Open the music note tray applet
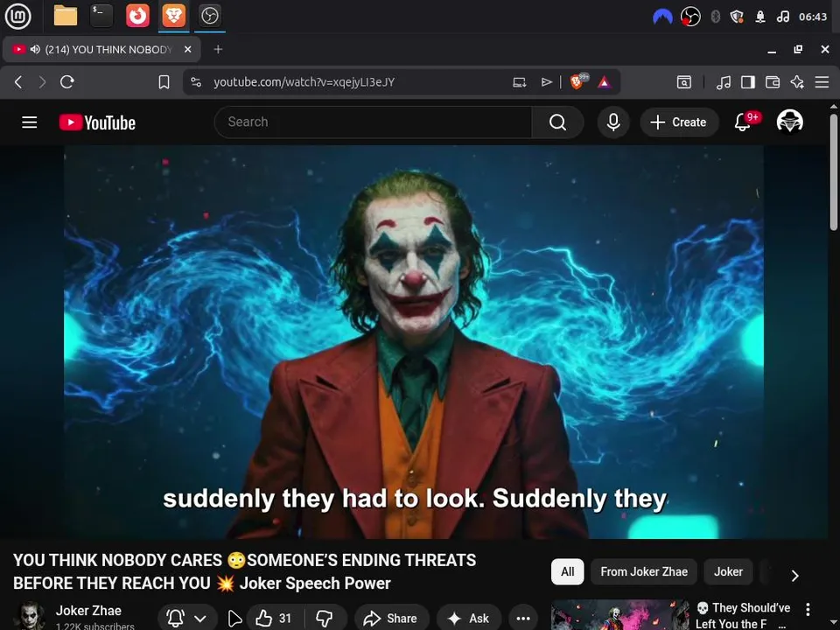 click(782, 17)
